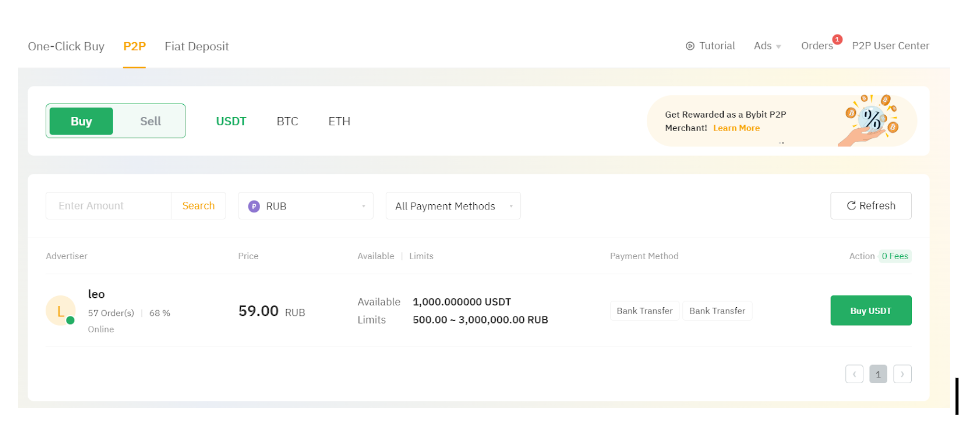Click leo's advertiser avatar icon
The image size is (968, 424).
pyautogui.click(x=60, y=311)
